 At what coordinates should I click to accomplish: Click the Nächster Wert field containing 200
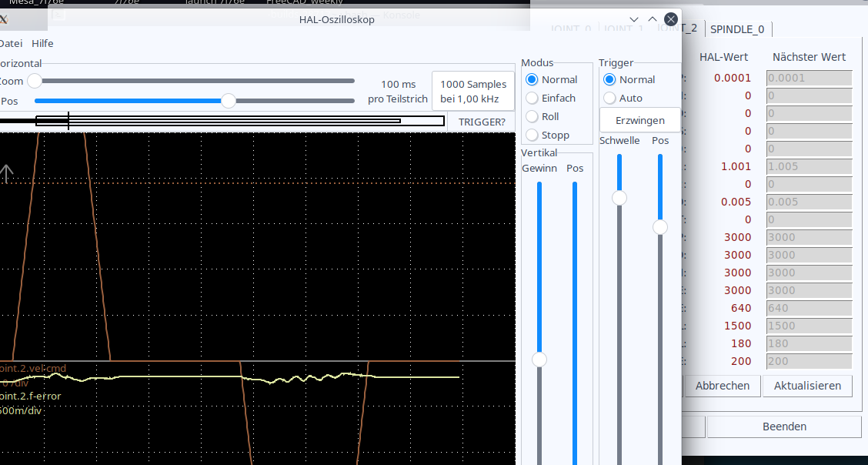809,362
